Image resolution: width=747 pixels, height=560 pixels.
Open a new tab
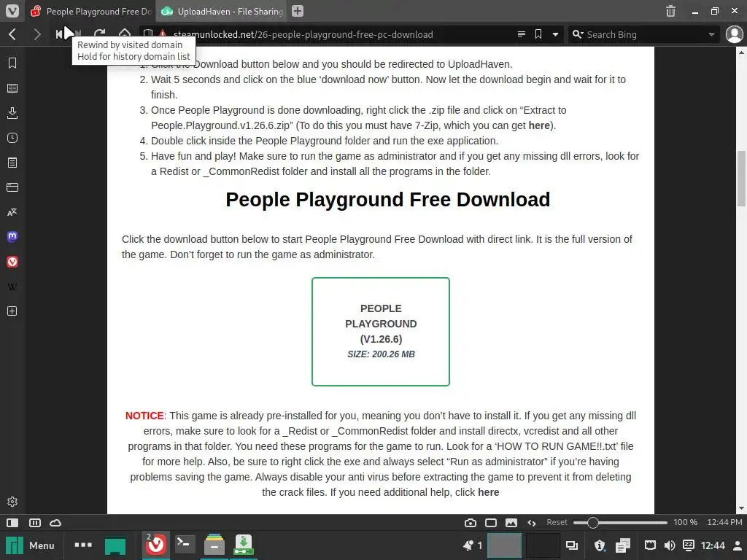[x=298, y=11]
